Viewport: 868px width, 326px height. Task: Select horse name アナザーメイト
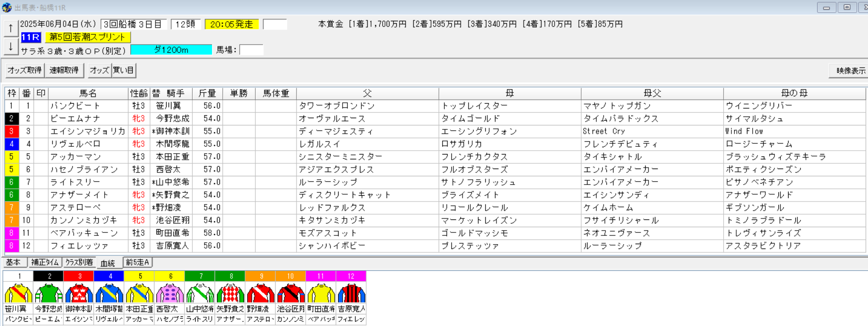[x=80, y=195]
